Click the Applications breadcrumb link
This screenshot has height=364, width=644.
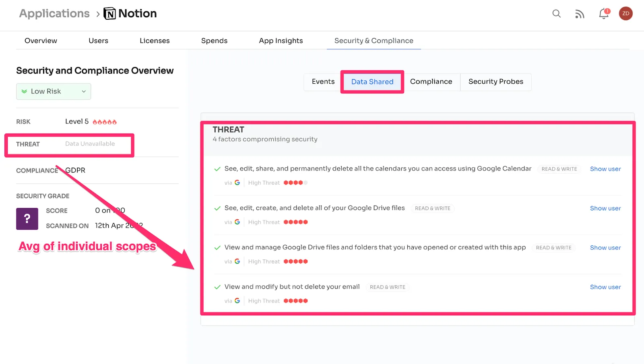tap(54, 14)
